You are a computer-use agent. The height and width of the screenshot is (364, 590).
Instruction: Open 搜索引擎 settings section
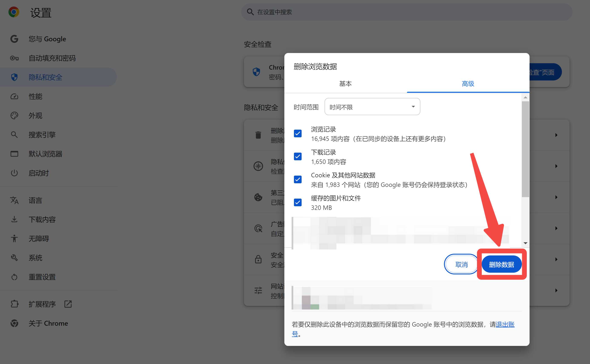pos(59,135)
